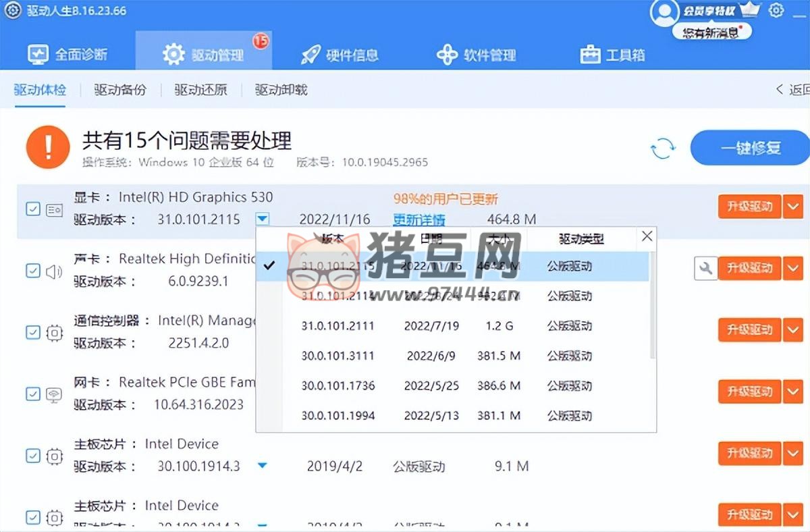
Task: Expand version dropdown for graphics driver 31.0.101.2115
Action: (x=263, y=219)
